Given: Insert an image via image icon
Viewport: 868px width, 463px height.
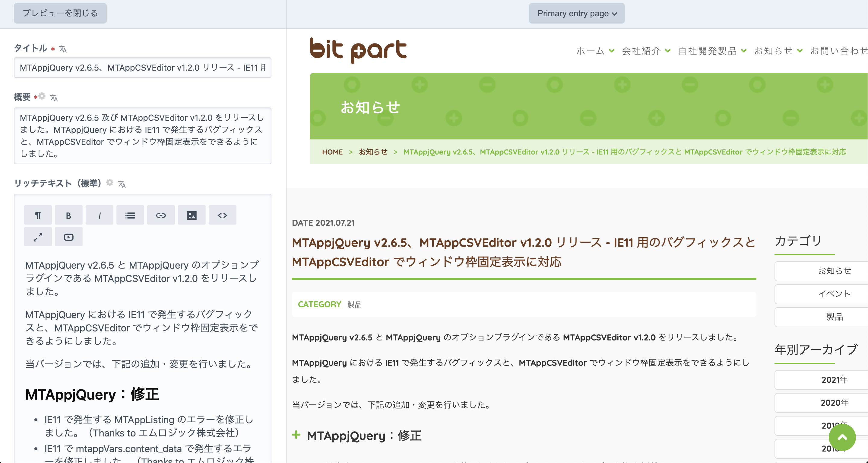Looking at the screenshot, I should click(x=192, y=215).
